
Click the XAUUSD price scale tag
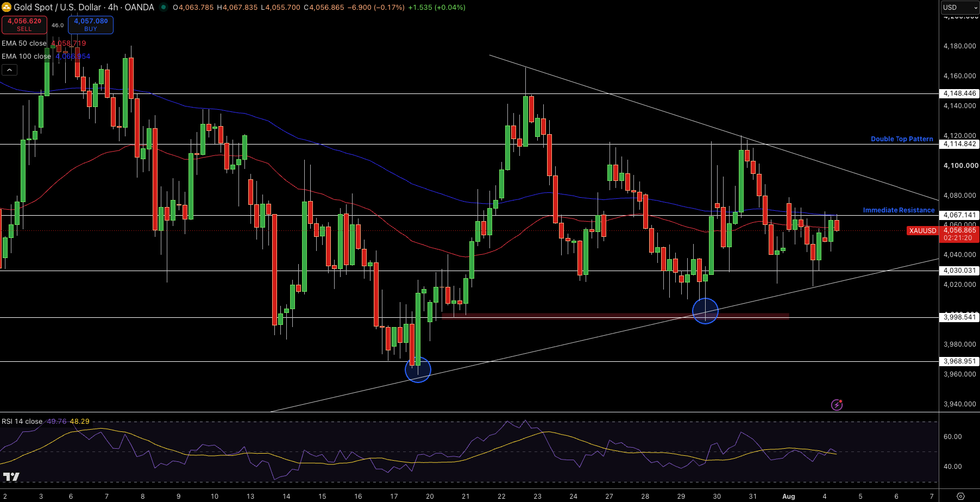coord(923,231)
